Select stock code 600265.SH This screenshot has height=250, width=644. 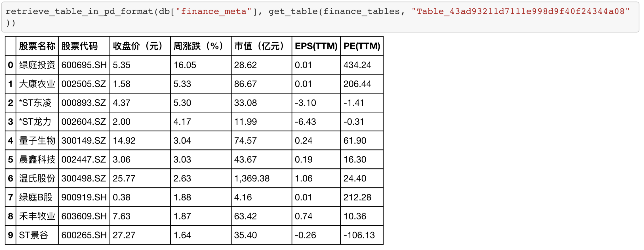click(x=84, y=235)
